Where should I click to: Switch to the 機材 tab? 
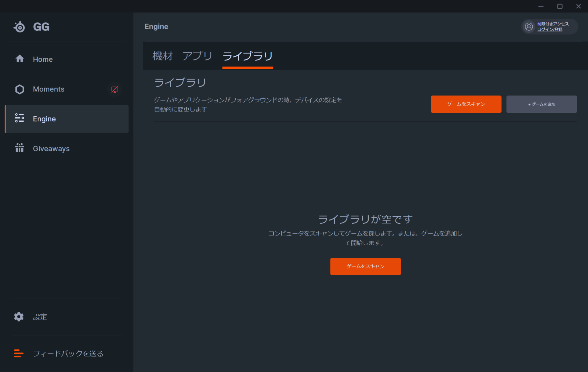[162, 56]
